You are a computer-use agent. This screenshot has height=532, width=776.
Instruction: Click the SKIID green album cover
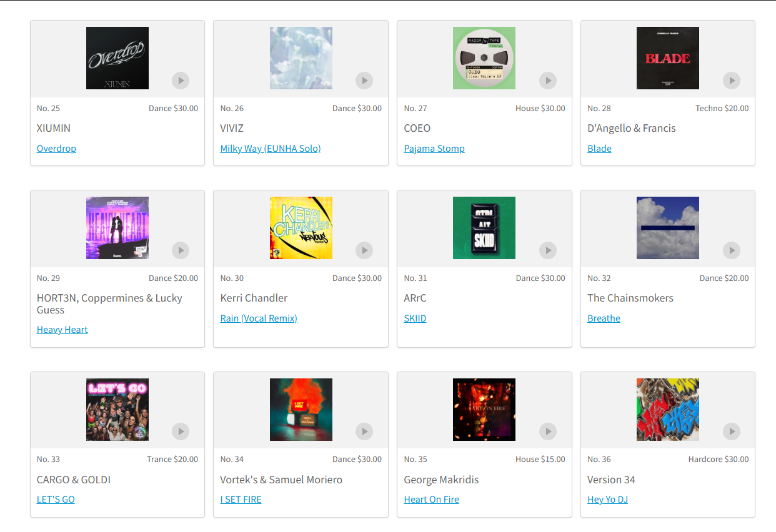coord(484,228)
